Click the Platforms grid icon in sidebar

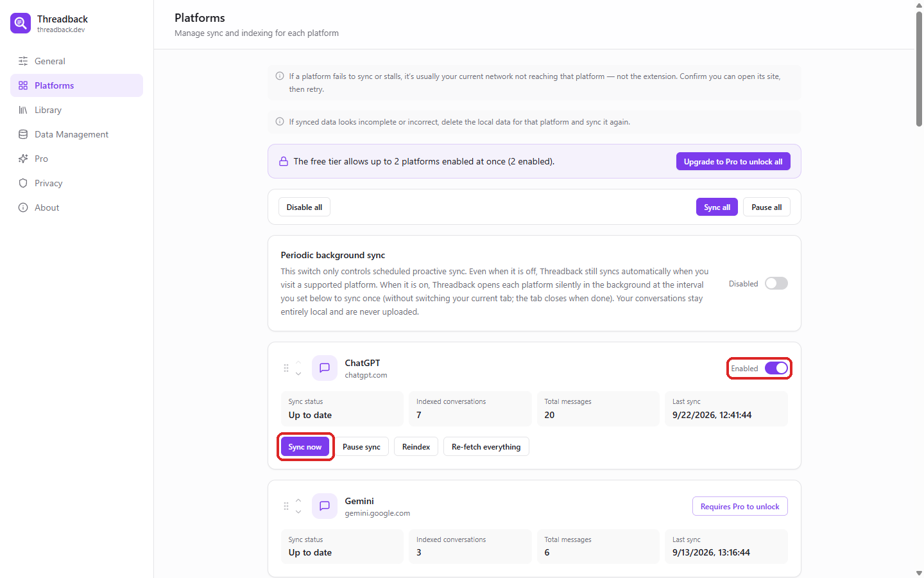pos(23,85)
